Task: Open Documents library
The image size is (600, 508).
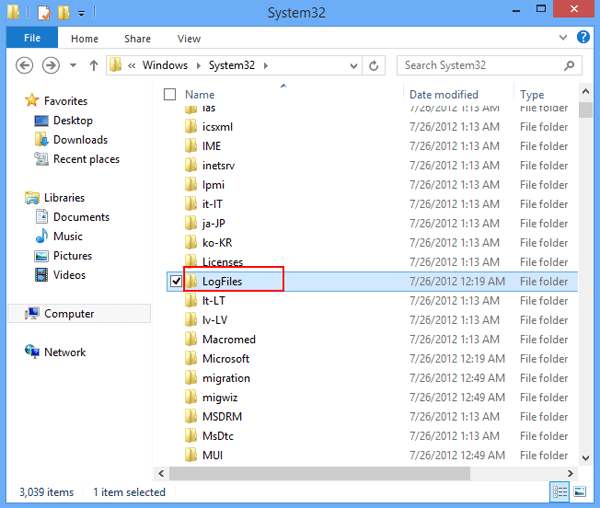Action: pyautogui.click(x=81, y=217)
